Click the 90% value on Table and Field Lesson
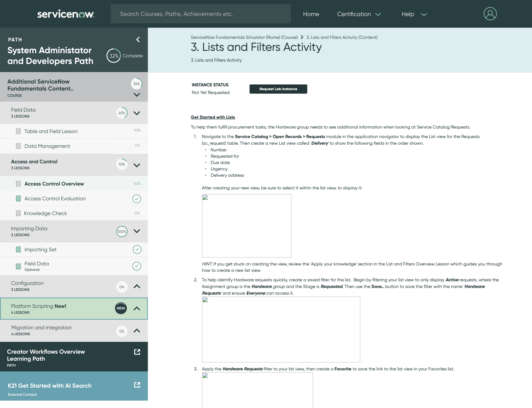This screenshot has width=532, height=408. pyautogui.click(x=137, y=130)
